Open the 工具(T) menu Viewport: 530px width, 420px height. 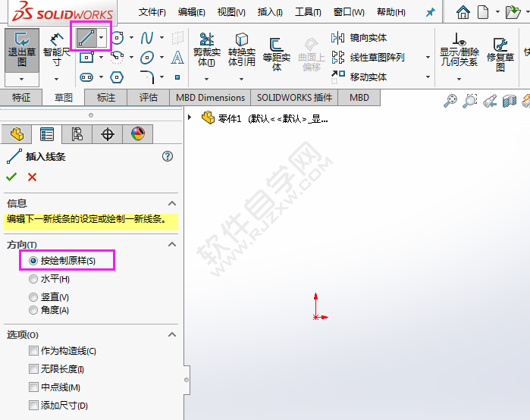308,12
